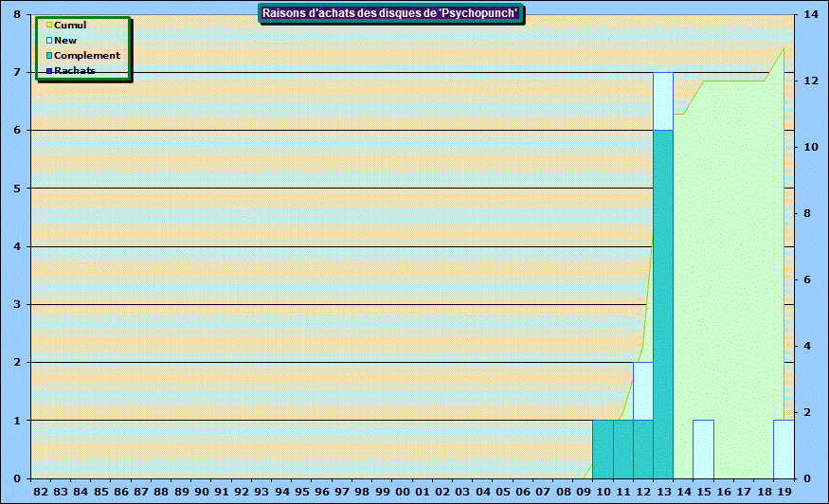Select the 'Rachats' legend label
This screenshot has height=504, width=829.
click(75, 71)
